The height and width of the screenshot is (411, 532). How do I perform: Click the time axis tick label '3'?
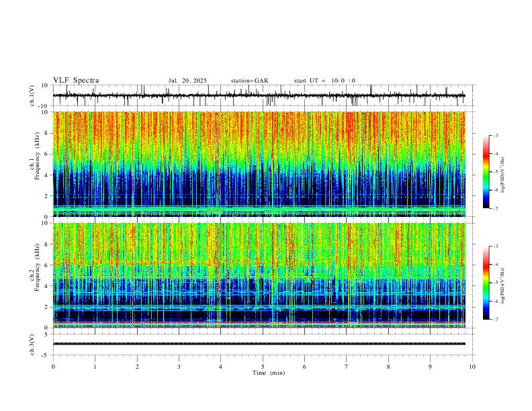pos(179,367)
